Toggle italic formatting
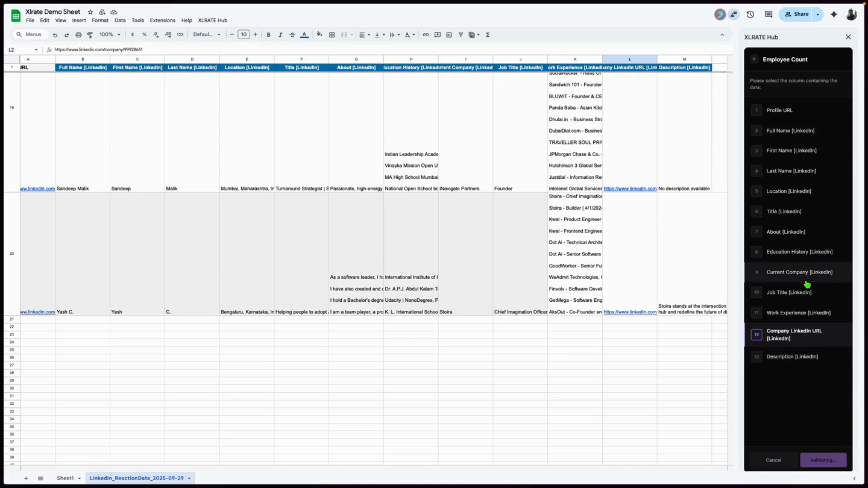The image size is (868, 488). (x=280, y=35)
